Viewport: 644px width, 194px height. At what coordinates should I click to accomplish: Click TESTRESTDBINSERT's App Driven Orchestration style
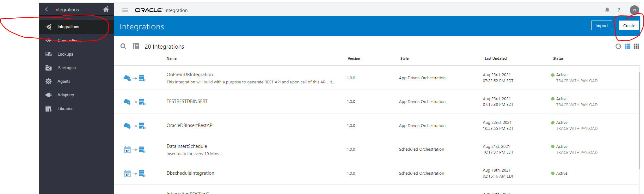coord(422,102)
